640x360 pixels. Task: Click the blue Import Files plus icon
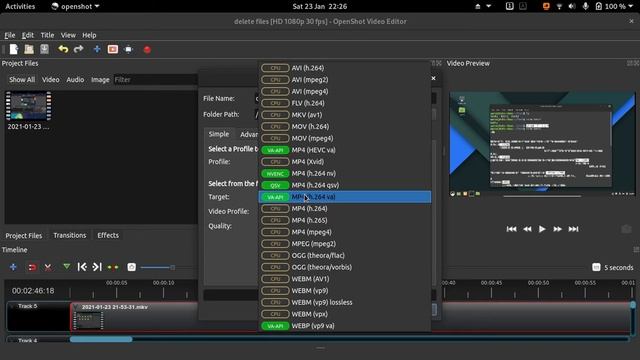(97, 49)
